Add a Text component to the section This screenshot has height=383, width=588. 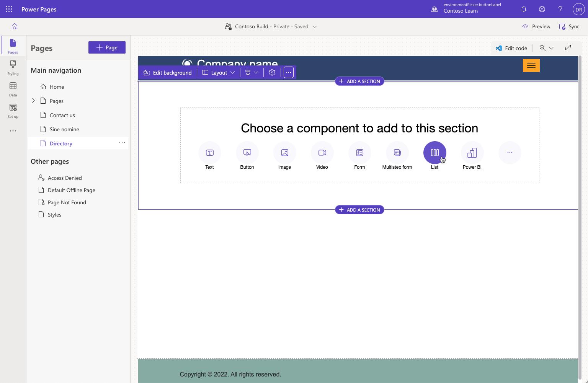coord(209,152)
